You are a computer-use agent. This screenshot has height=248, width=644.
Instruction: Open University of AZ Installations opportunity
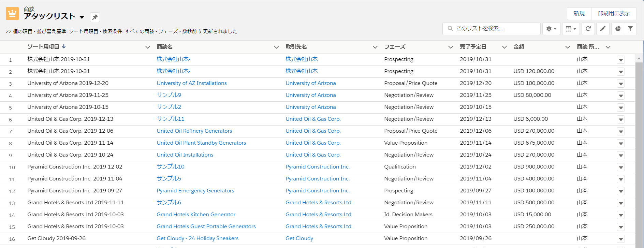coord(192,83)
